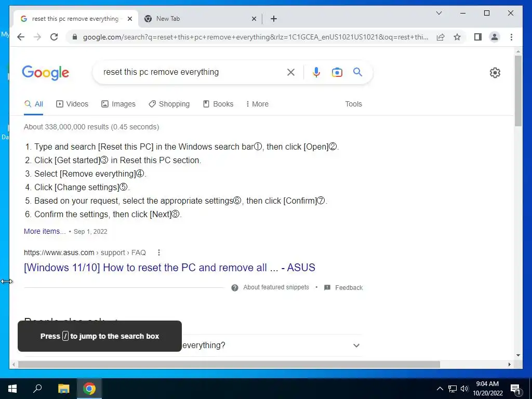Image resolution: width=532 pixels, height=399 pixels.
Task: Click the vertical scrollbar thumb
Action: 518,90
